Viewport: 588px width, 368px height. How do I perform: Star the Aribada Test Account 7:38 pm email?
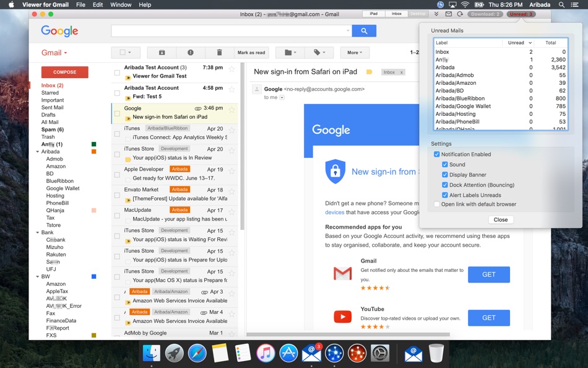tap(231, 69)
